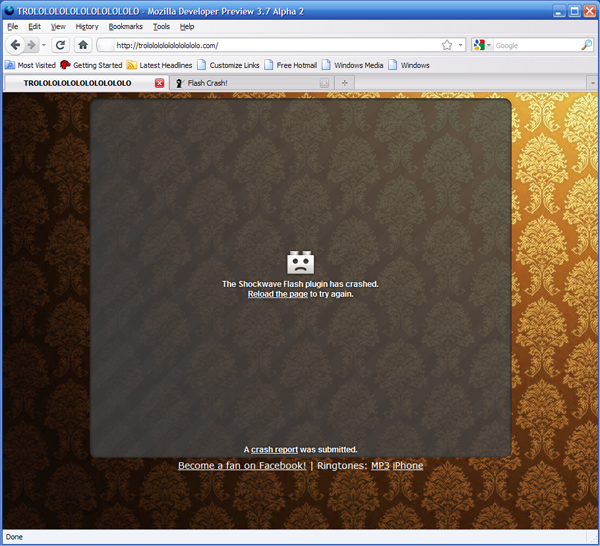Open the Google search engine selector dropdown

484,45
